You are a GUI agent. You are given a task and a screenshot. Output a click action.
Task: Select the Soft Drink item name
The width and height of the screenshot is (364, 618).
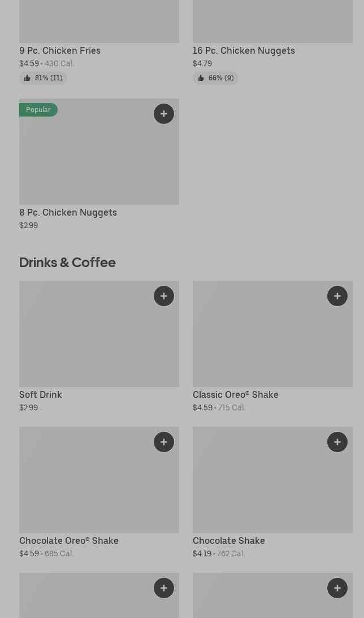[41, 394]
